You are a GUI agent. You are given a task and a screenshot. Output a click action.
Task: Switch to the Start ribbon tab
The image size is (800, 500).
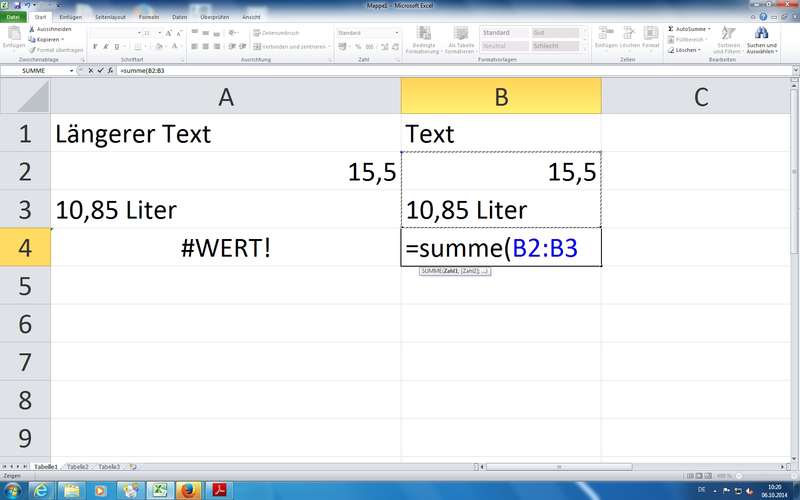40,17
